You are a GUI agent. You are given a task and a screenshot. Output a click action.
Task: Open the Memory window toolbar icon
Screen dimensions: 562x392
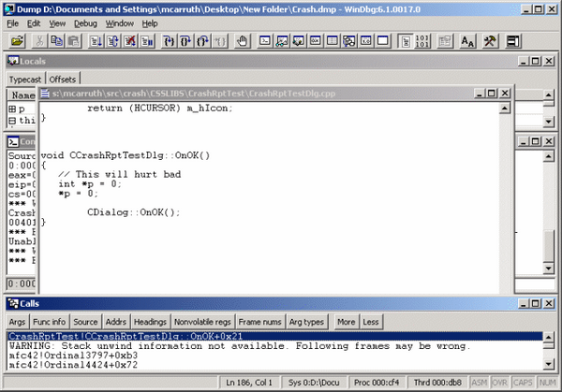point(333,41)
